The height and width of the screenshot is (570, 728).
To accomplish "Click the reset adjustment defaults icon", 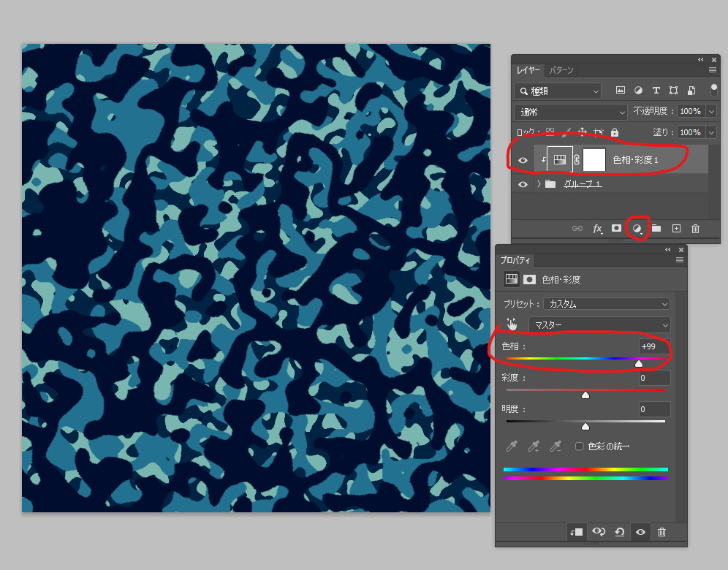I will point(619,533).
